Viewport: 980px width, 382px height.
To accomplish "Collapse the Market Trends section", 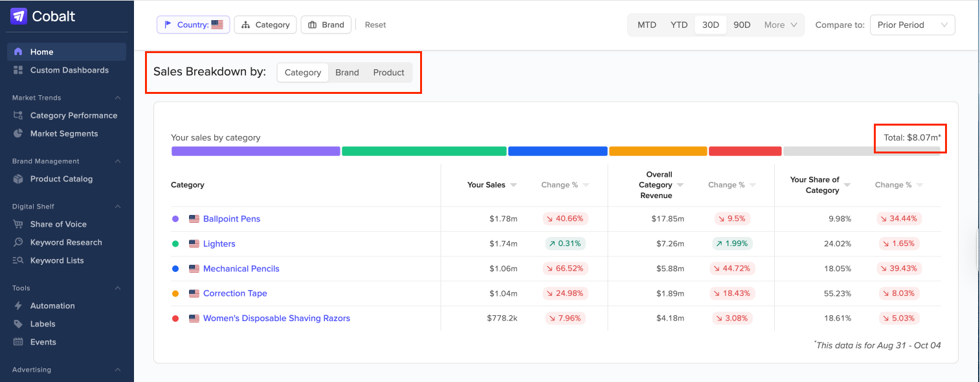I will 118,98.
